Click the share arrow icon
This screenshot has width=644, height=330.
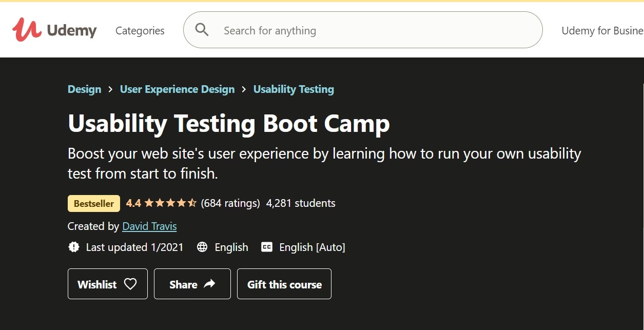(x=209, y=284)
